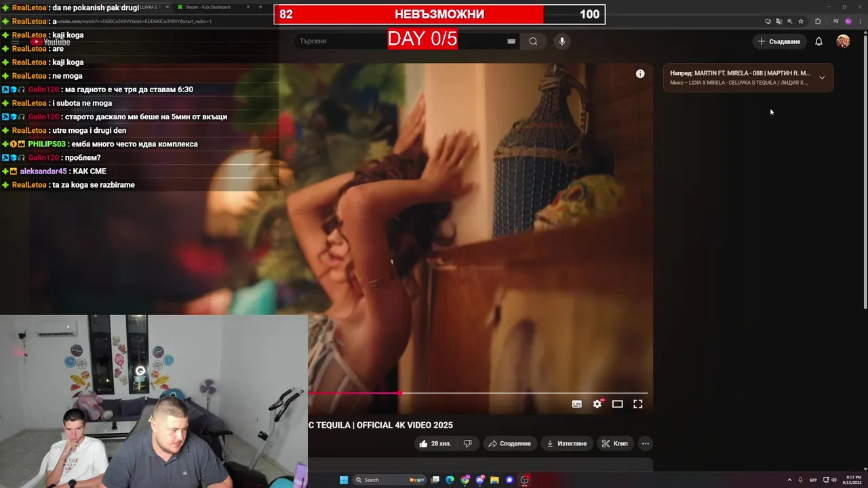Click username aleksandar45 in chat
868x488 pixels.
pos(43,171)
